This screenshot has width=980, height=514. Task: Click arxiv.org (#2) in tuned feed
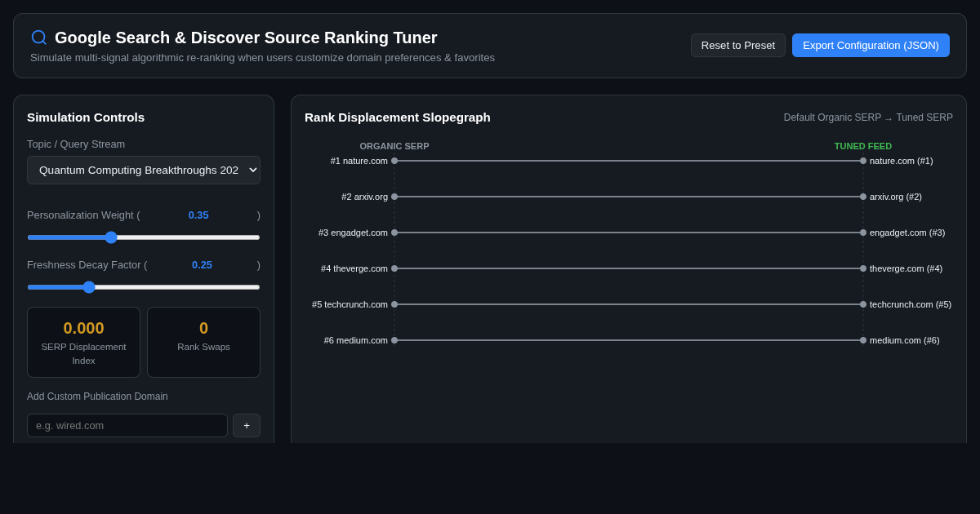pos(896,197)
